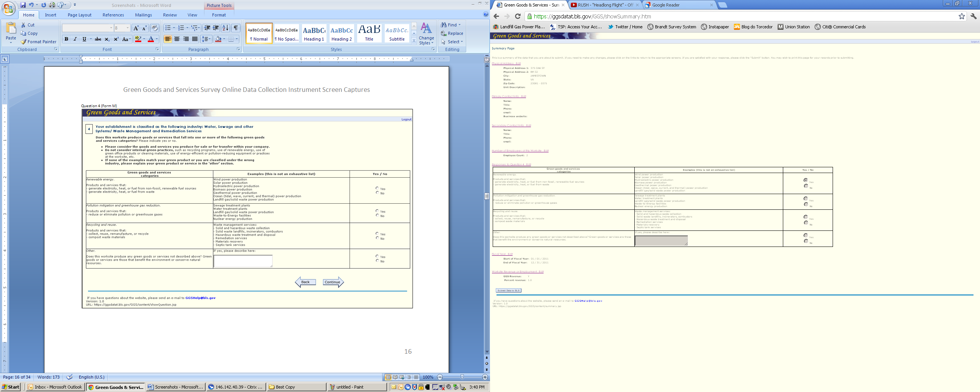Toggle the Show/Hide paragraph marks icon

pos(236,28)
